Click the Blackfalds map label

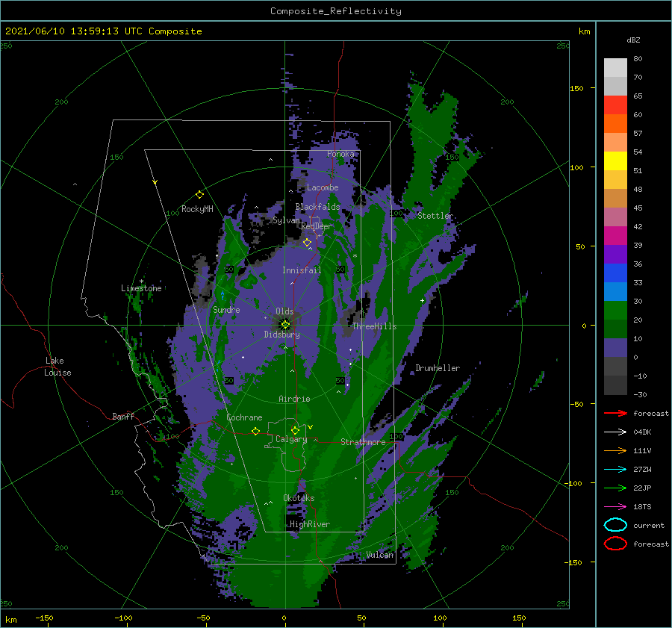317,207
